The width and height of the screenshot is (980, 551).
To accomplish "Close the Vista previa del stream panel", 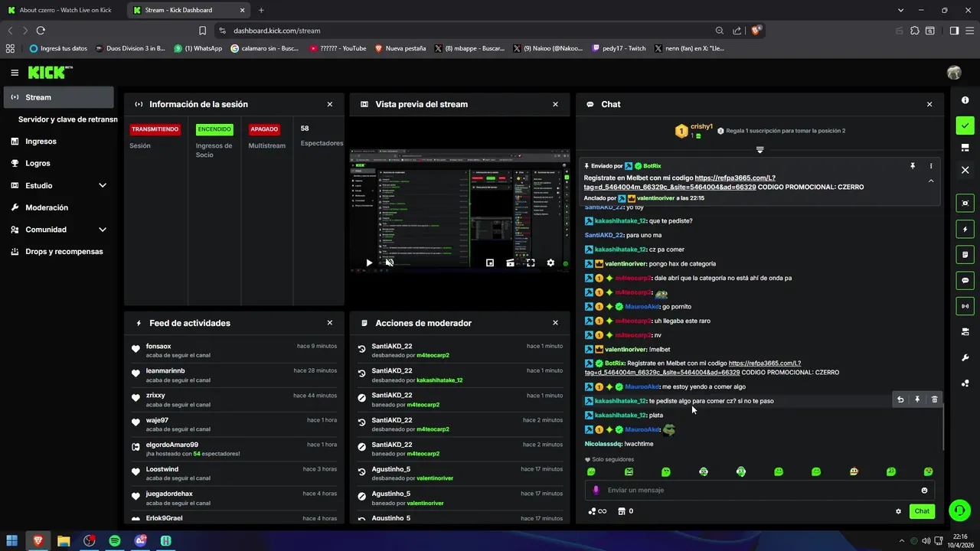I will pyautogui.click(x=555, y=104).
